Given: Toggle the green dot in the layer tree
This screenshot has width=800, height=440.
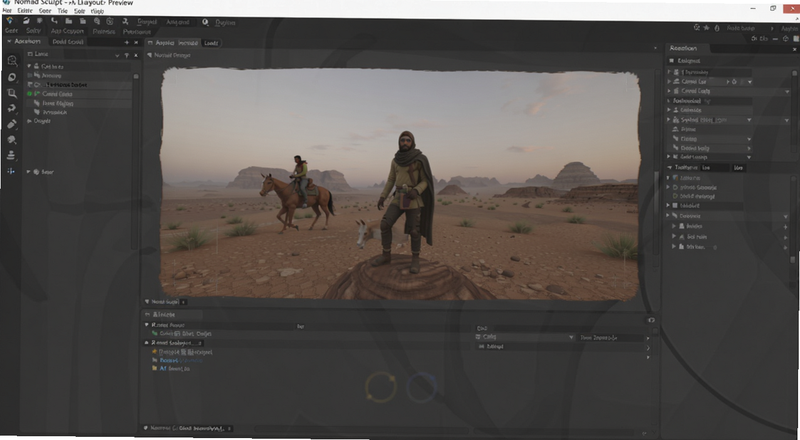Looking at the screenshot, I should pos(30,94).
